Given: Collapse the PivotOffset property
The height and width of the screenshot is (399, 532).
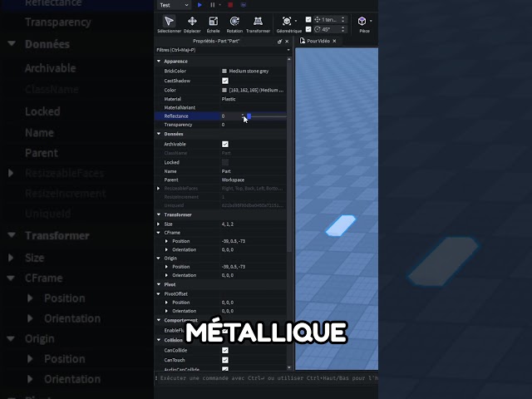Looking at the screenshot, I should [x=159, y=293].
